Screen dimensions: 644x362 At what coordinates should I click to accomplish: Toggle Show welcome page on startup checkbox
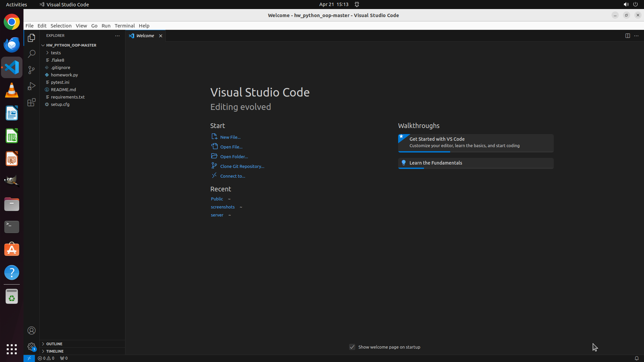point(352,347)
